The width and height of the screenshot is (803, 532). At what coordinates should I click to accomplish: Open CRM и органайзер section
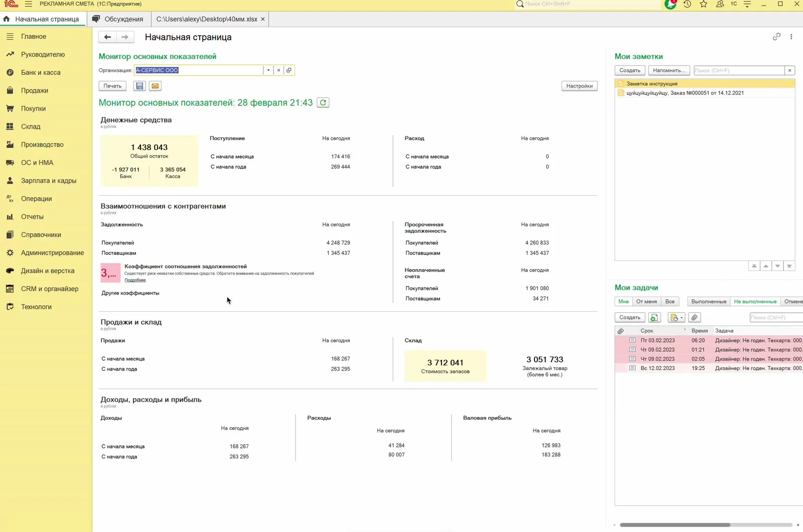[50, 289]
